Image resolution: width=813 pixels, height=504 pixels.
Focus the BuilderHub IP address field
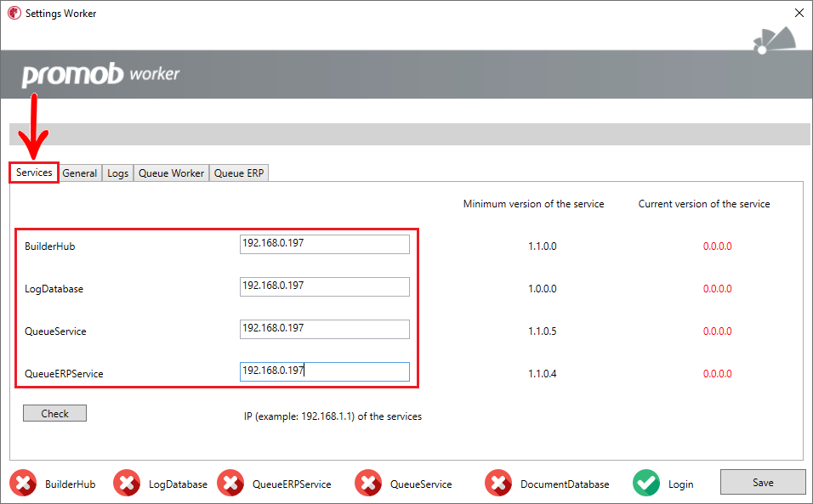(325, 244)
